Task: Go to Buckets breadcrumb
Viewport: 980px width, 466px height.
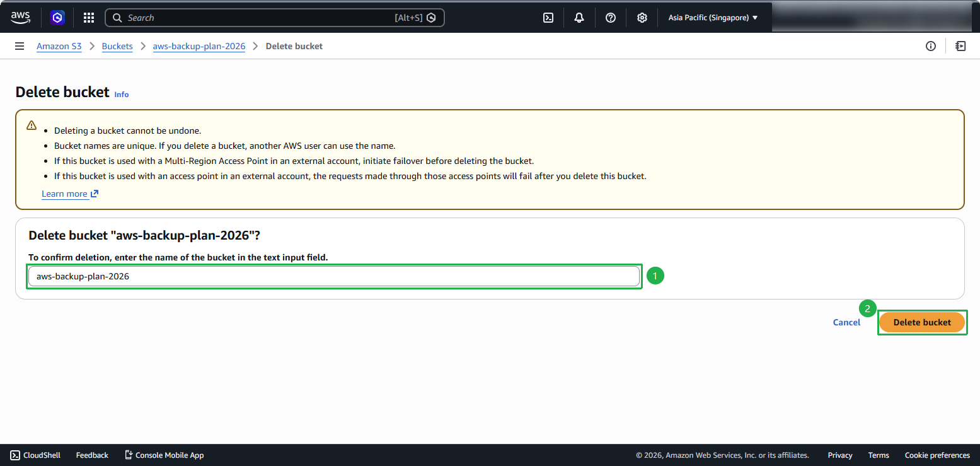Action: click(x=117, y=46)
